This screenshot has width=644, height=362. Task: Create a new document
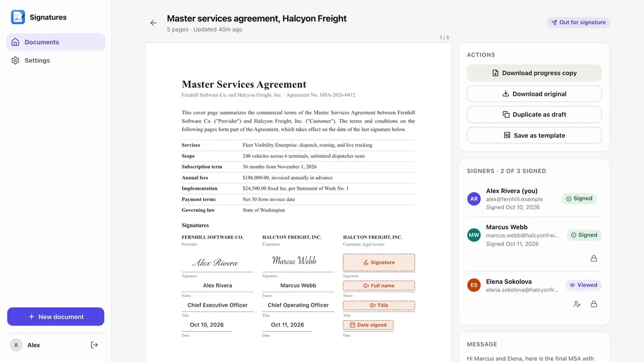(x=56, y=316)
